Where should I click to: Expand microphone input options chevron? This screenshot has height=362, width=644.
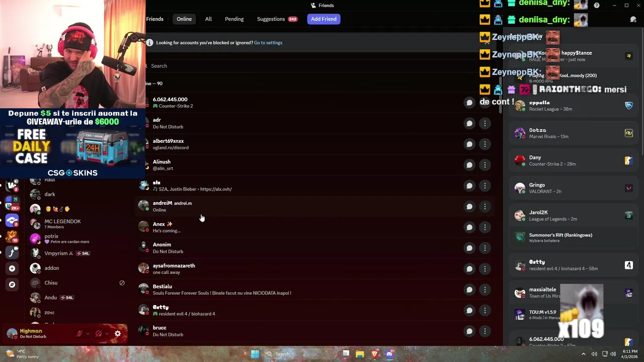coord(88,333)
